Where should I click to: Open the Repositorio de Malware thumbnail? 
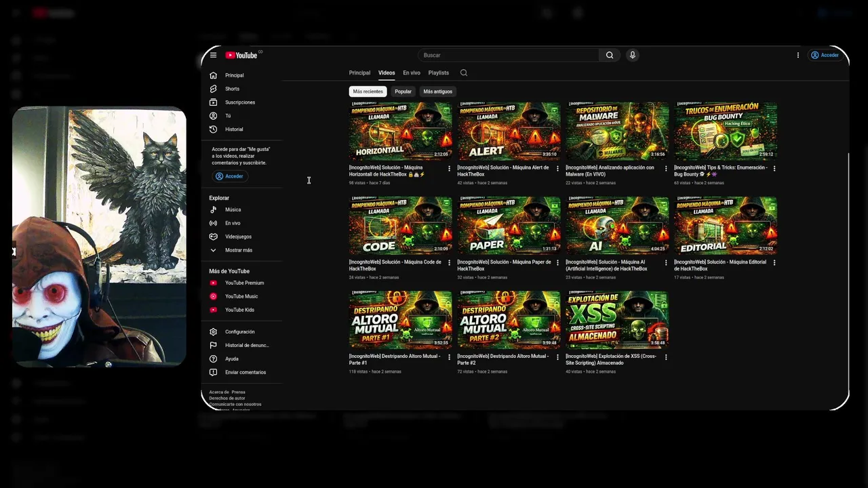[x=617, y=131]
